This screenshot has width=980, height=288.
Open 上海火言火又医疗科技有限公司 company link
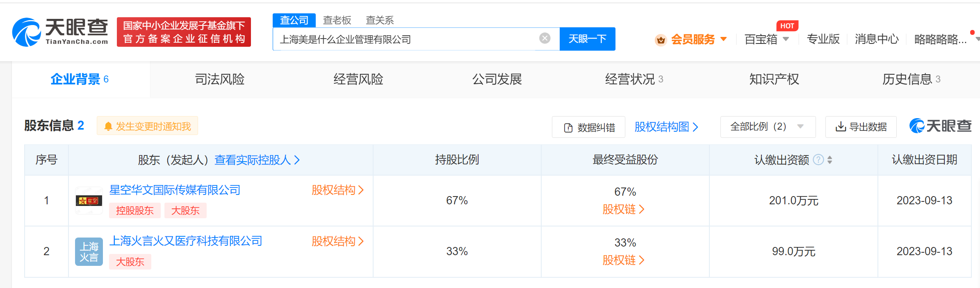pyautogui.click(x=186, y=241)
